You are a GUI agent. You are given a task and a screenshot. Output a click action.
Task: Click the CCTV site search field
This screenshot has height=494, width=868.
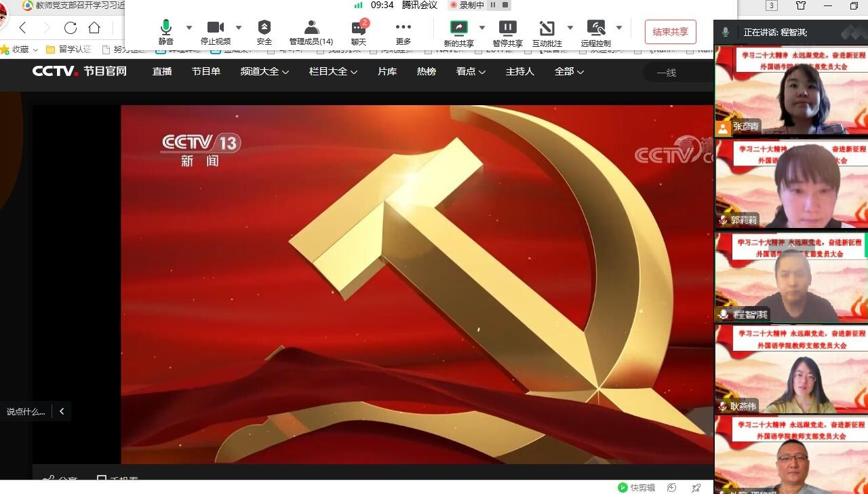(678, 73)
